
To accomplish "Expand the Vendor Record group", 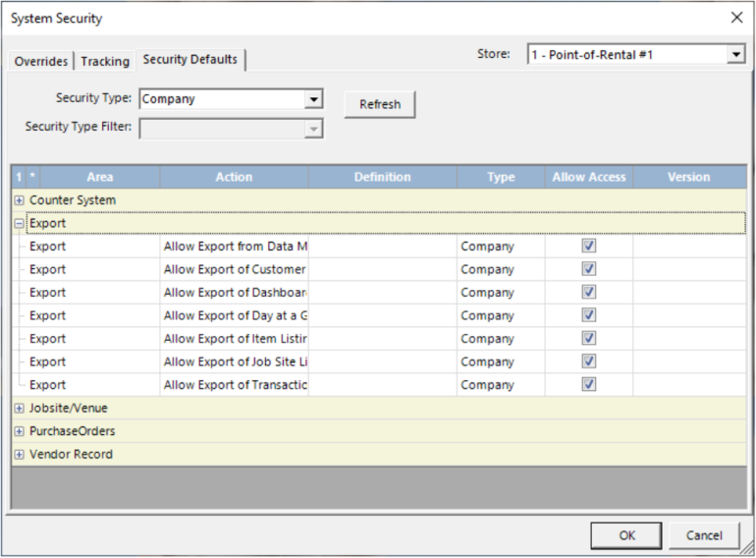I will (19, 454).
